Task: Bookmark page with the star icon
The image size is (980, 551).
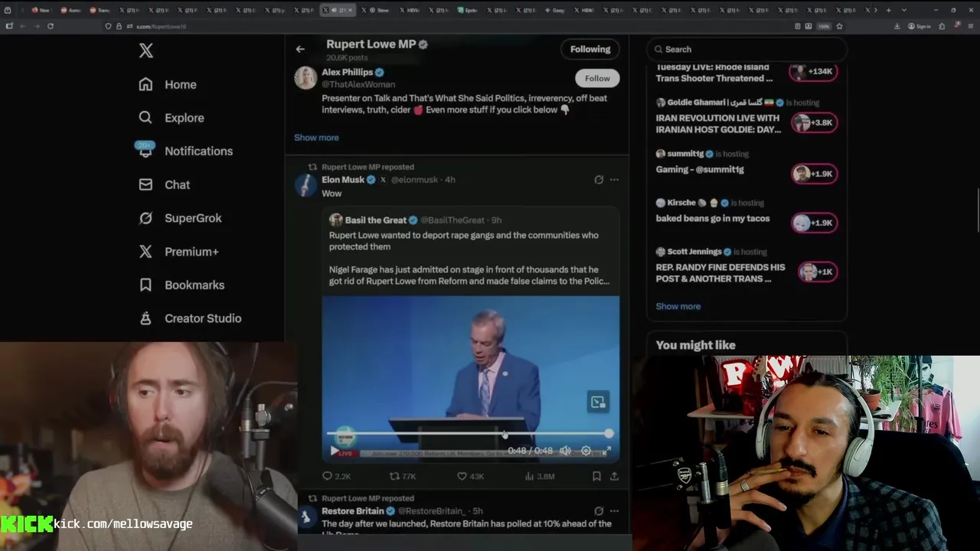Action: point(840,26)
